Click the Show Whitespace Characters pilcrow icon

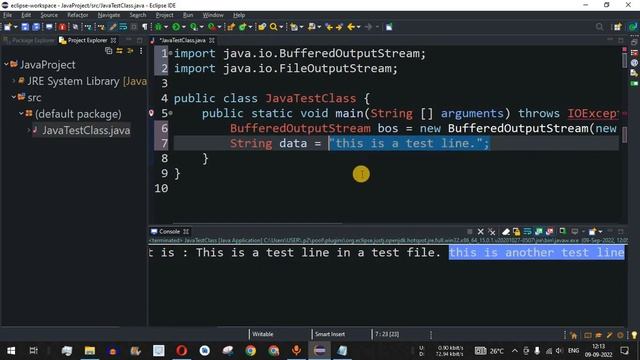144,27
